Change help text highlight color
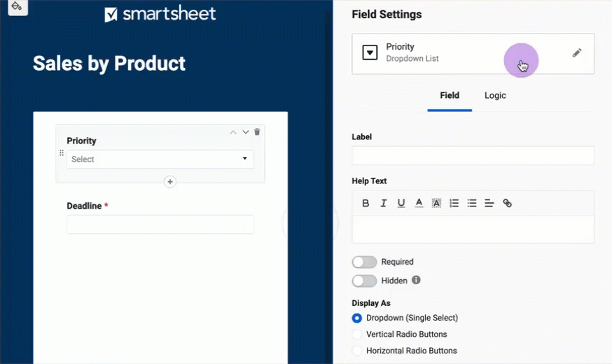This screenshot has width=612, height=364. click(x=436, y=203)
